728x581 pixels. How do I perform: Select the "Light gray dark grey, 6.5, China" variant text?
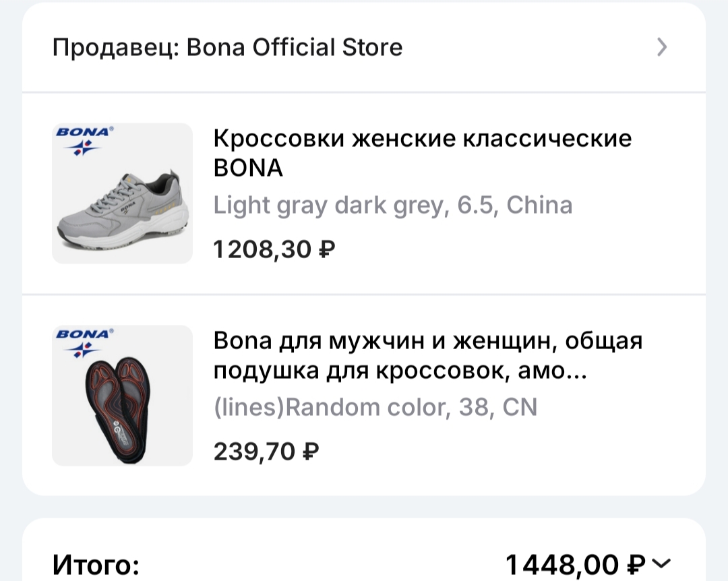coord(392,205)
